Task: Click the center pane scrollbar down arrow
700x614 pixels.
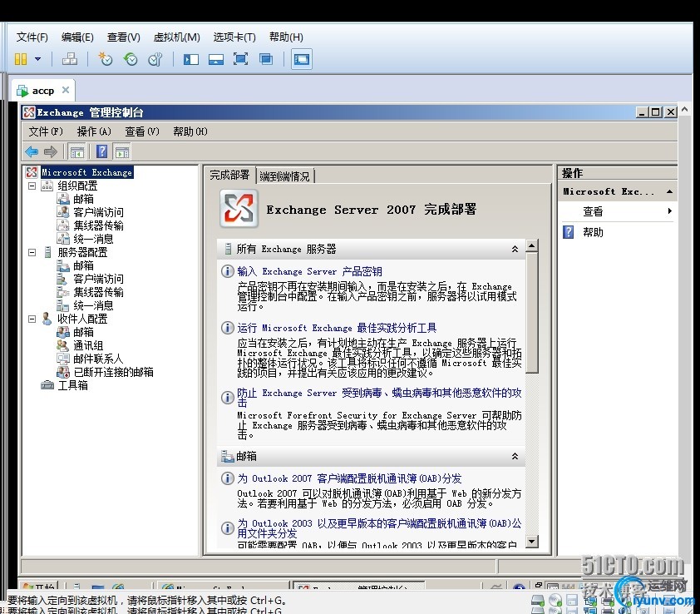Action: 532,542
